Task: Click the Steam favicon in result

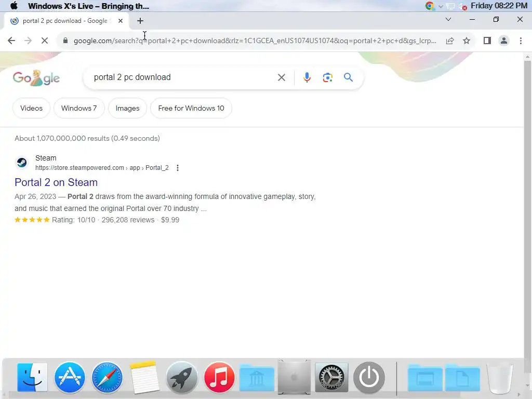Action: (22, 163)
